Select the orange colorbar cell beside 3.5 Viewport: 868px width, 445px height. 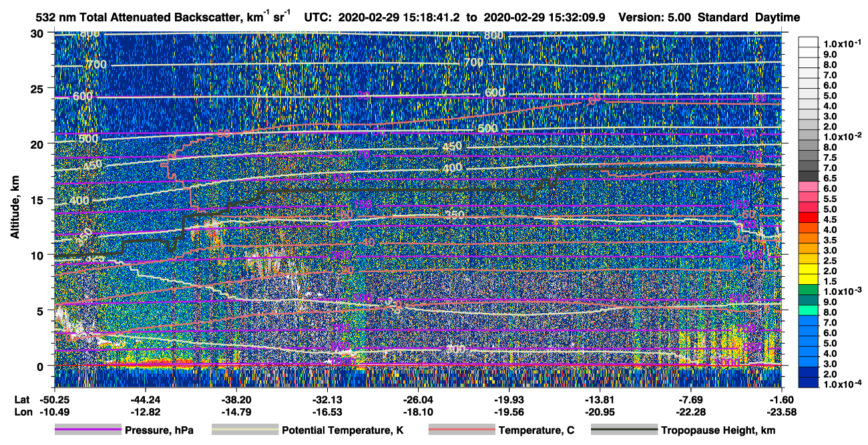point(809,240)
